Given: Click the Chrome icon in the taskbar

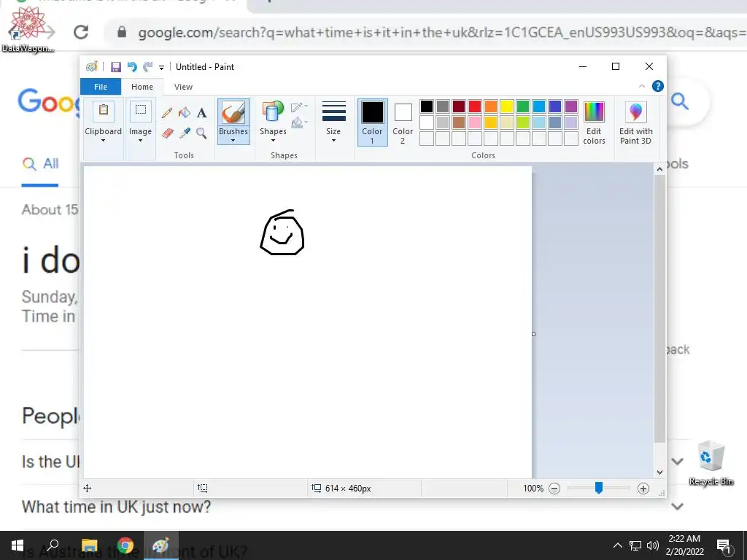Looking at the screenshot, I should point(125,545).
